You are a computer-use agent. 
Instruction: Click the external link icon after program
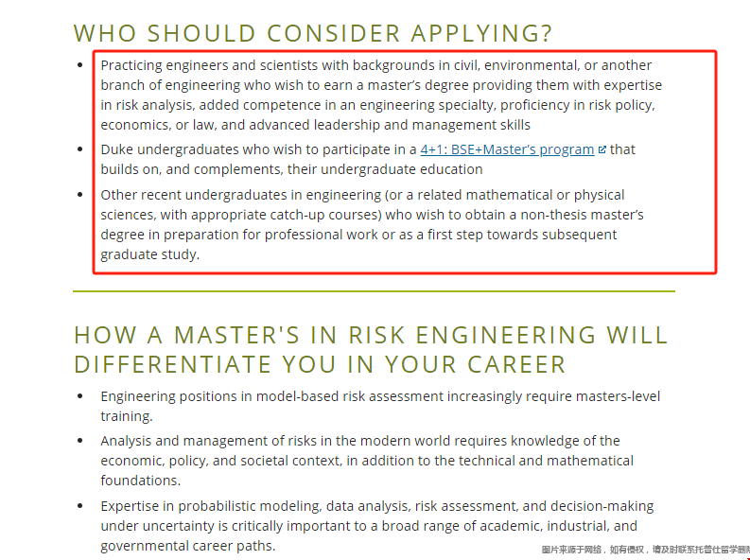tap(602, 149)
